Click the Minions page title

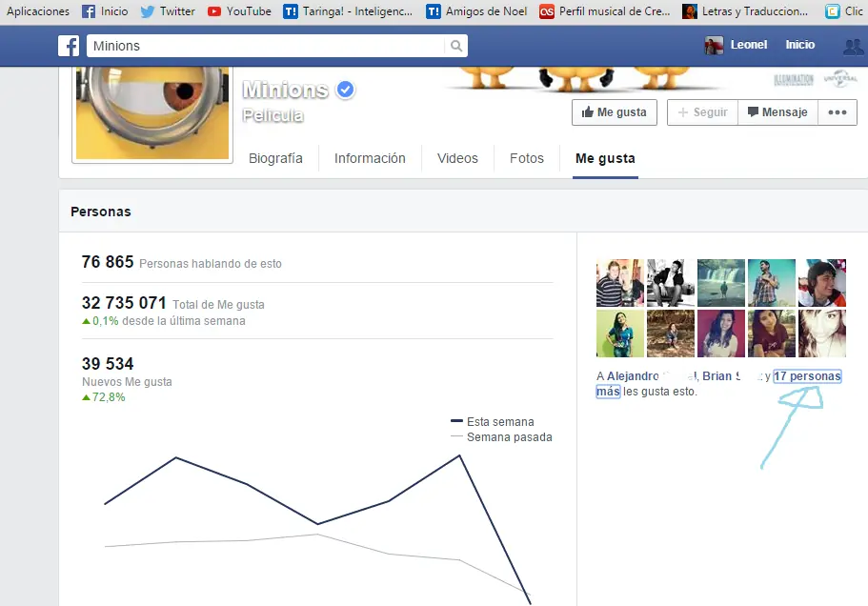(x=286, y=90)
